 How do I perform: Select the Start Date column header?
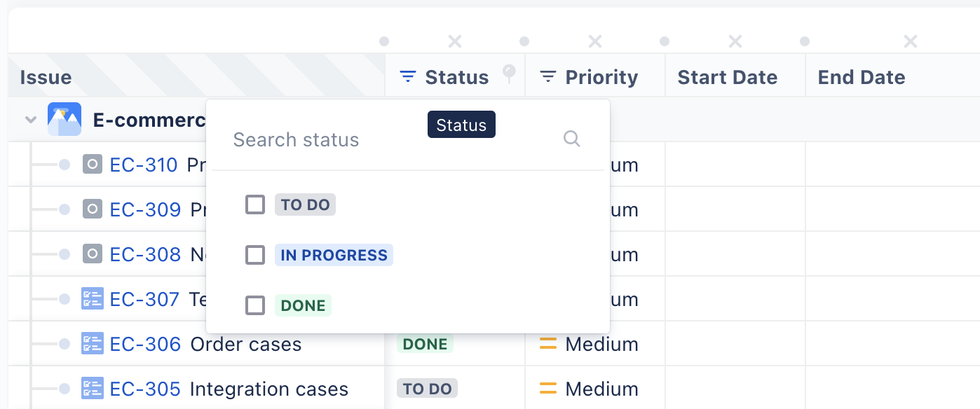[x=727, y=77]
